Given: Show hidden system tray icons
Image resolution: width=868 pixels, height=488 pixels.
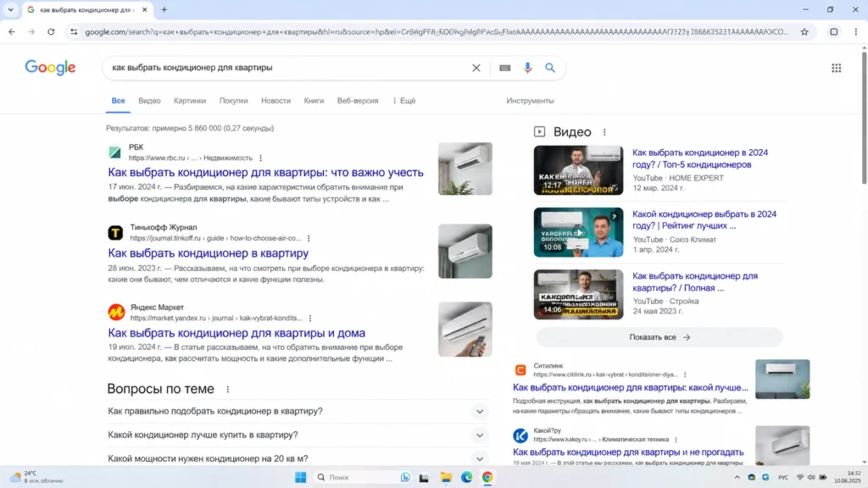Looking at the screenshot, I should (x=737, y=477).
